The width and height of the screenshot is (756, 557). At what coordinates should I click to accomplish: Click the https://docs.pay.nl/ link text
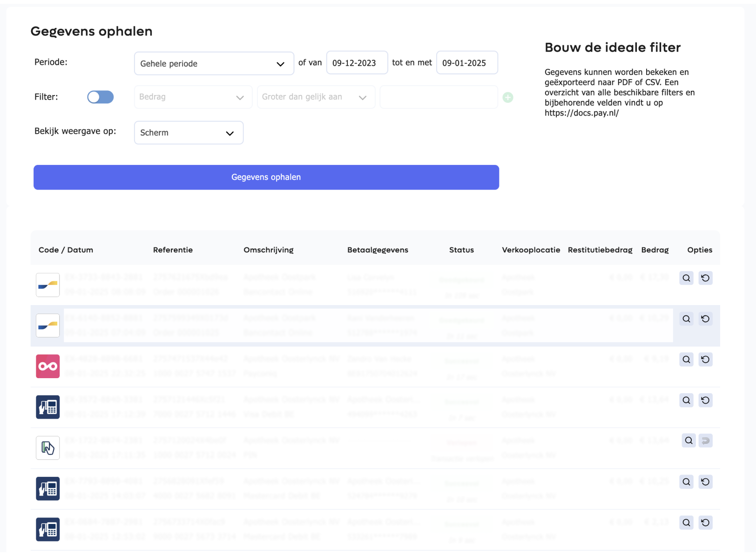coord(581,113)
